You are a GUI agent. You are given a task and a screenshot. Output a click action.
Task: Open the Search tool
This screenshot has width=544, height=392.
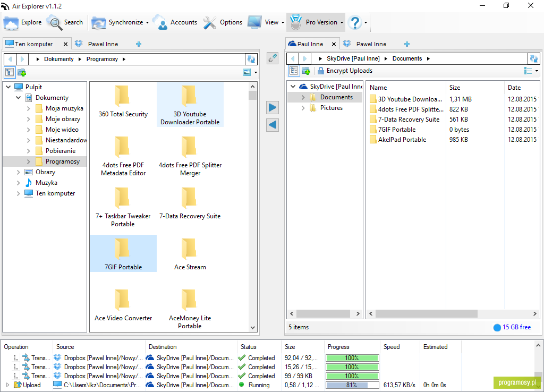65,22
